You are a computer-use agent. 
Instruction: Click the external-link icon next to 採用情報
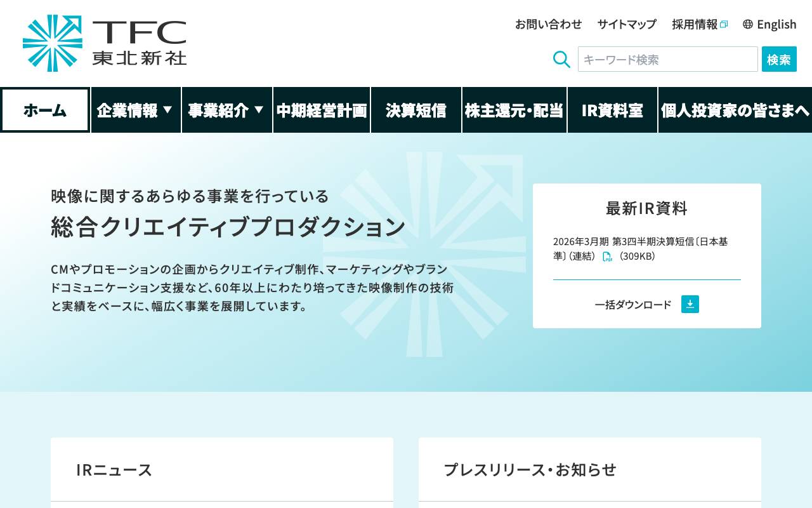pyautogui.click(x=724, y=23)
